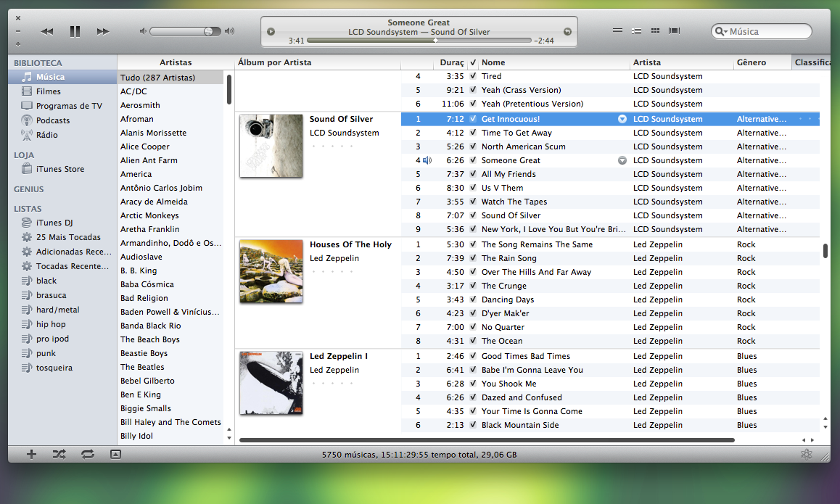Select Tudo (287 Artistas) in artist list
The image size is (840, 504).
pos(170,78)
